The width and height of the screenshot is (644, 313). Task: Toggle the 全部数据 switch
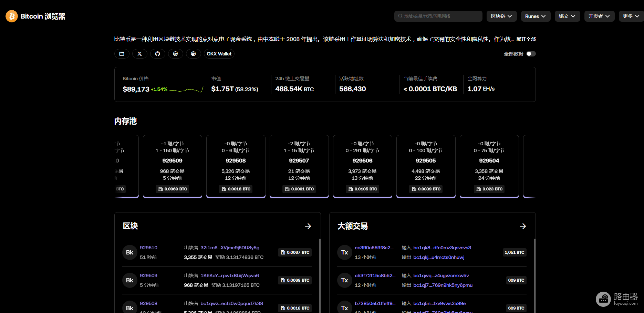pyautogui.click(x=531, y=54)
